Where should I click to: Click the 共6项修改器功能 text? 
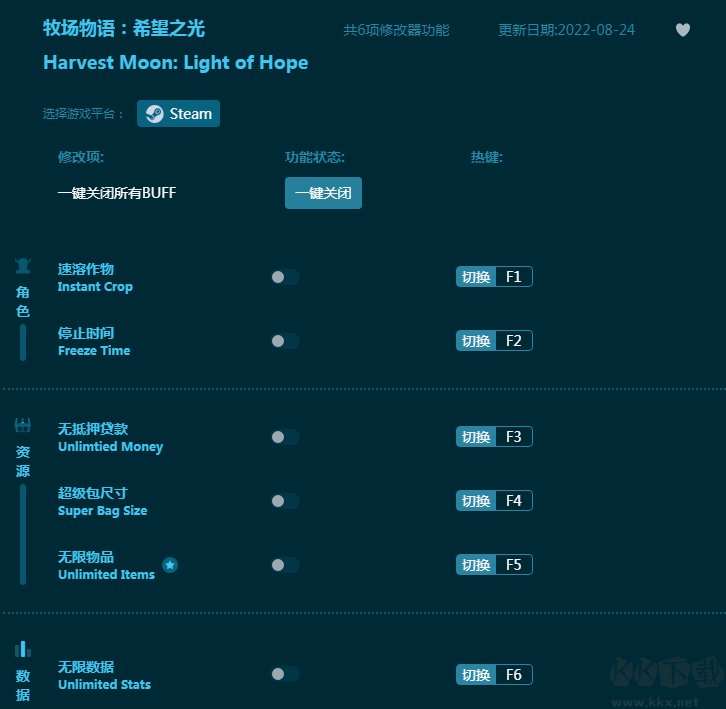[396, 30]
